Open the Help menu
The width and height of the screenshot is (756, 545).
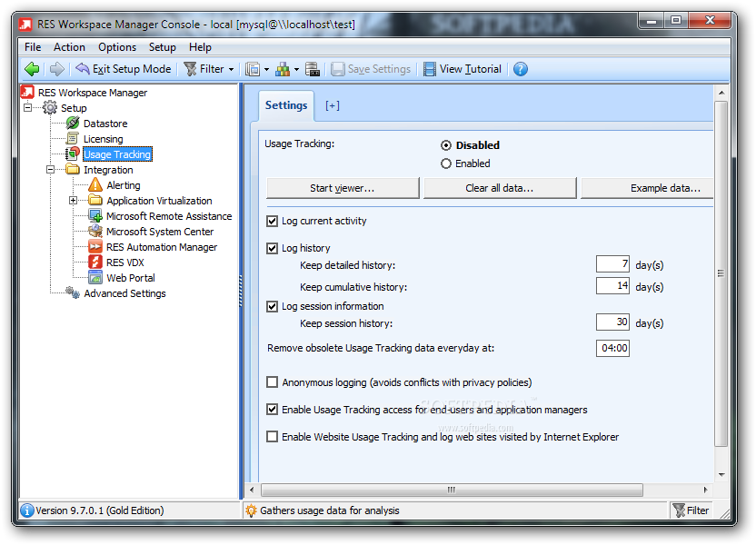(200, 47)
